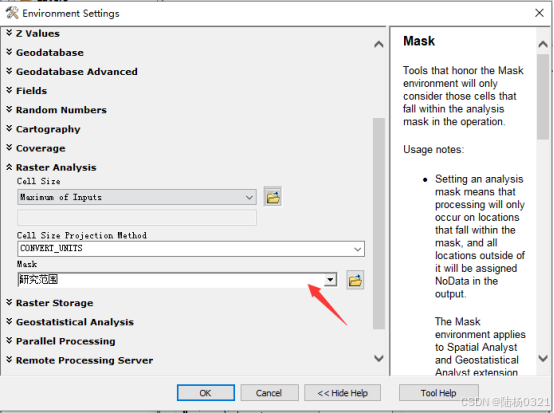
Task: Click settings list scroll down arrow
Action: tap(379, 358)
